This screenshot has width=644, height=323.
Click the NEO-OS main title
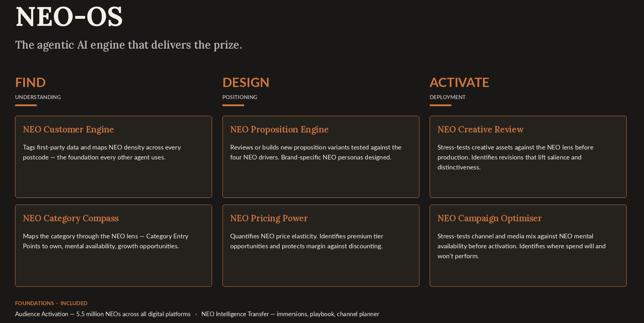pos(69,17)
